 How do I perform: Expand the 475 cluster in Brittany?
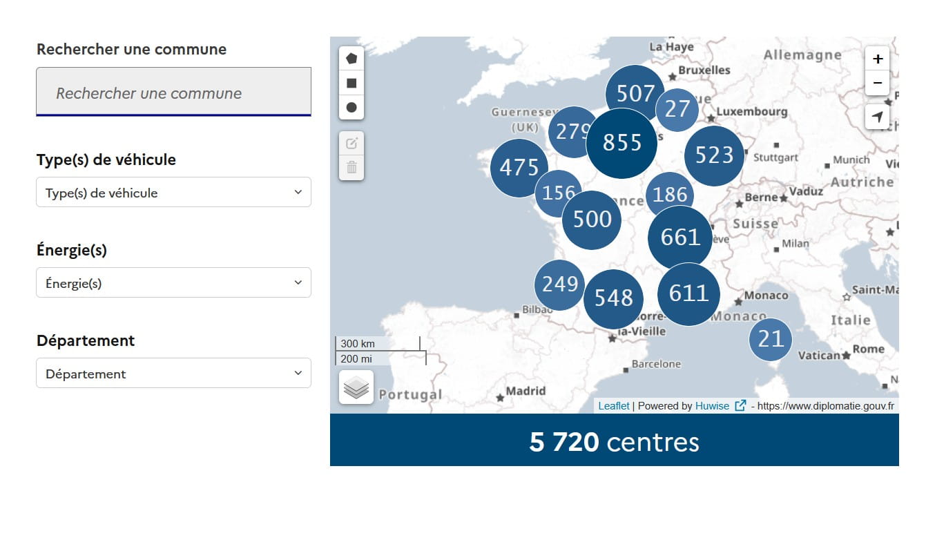519,168
